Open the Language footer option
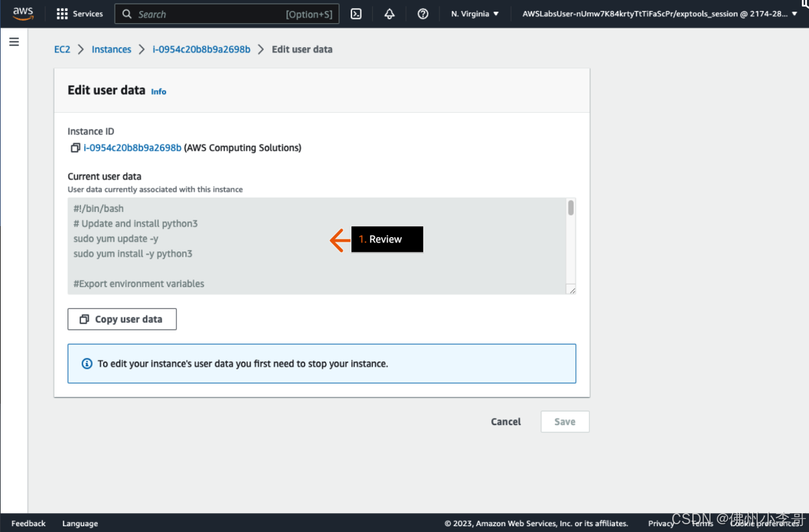Screen dimensions: 809x532 pos(80,524)
